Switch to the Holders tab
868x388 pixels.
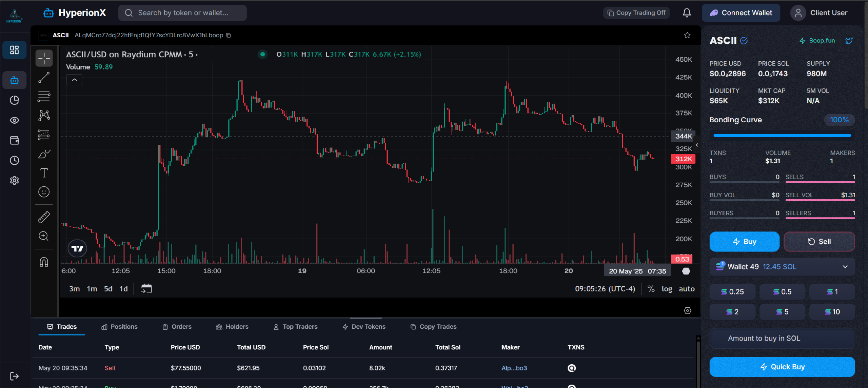(x=232, y=327)
